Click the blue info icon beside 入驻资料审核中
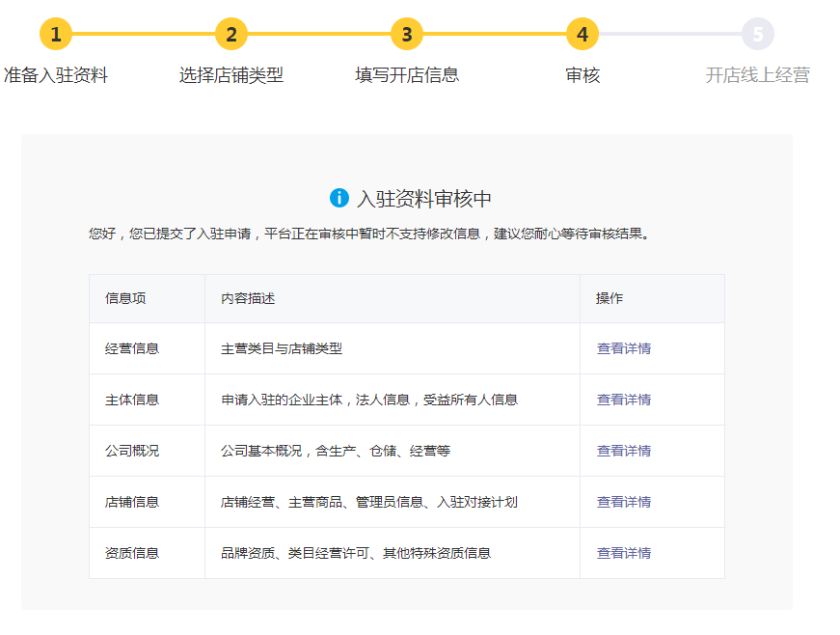Image resolution: width=840 pixels, height=635 pixels. click(339, 198)
